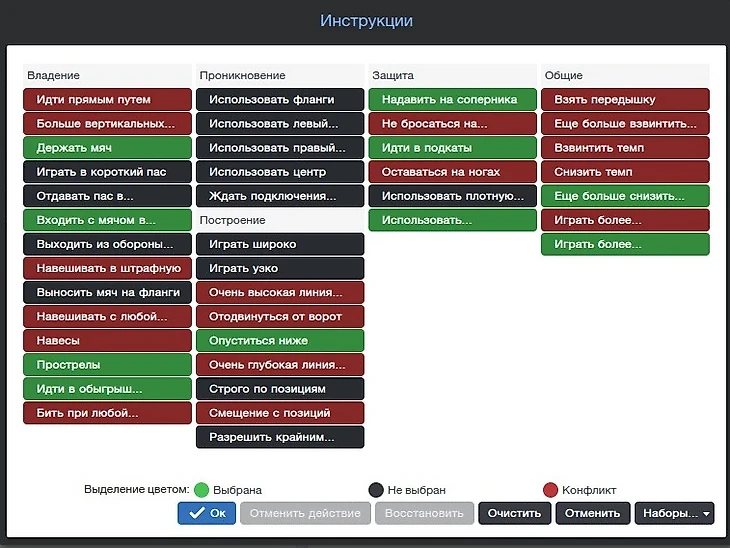Click the 'Выбрана' legend label
The width and height of the screenshot is (730, 548).
[237, 490]
